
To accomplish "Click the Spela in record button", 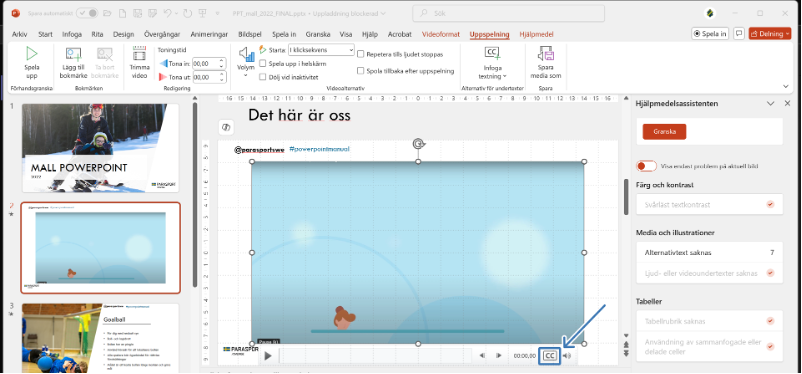I will (x=710, y=34).
